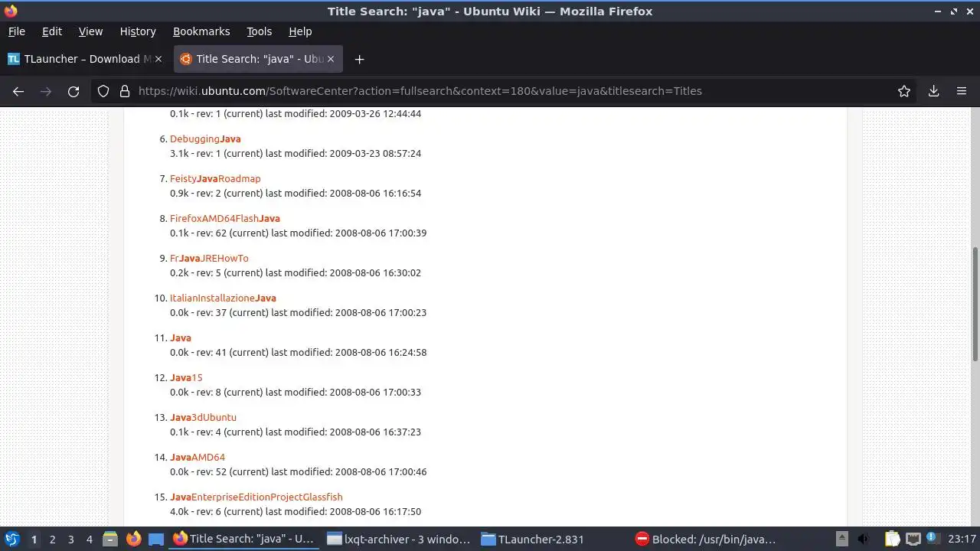
Task: Launch Firefox from the panel quicklaunch
Action: click(x=133, y=539)
